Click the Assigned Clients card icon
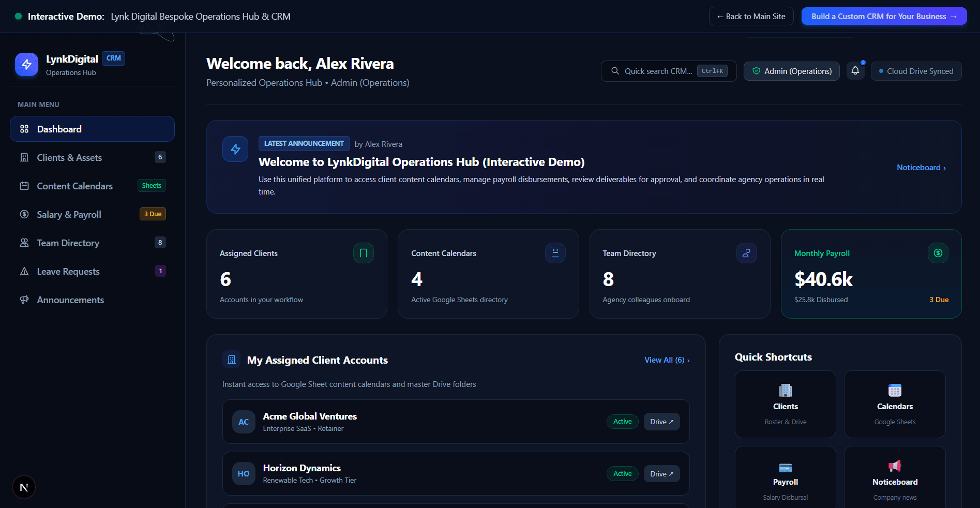 click(364, 253)
